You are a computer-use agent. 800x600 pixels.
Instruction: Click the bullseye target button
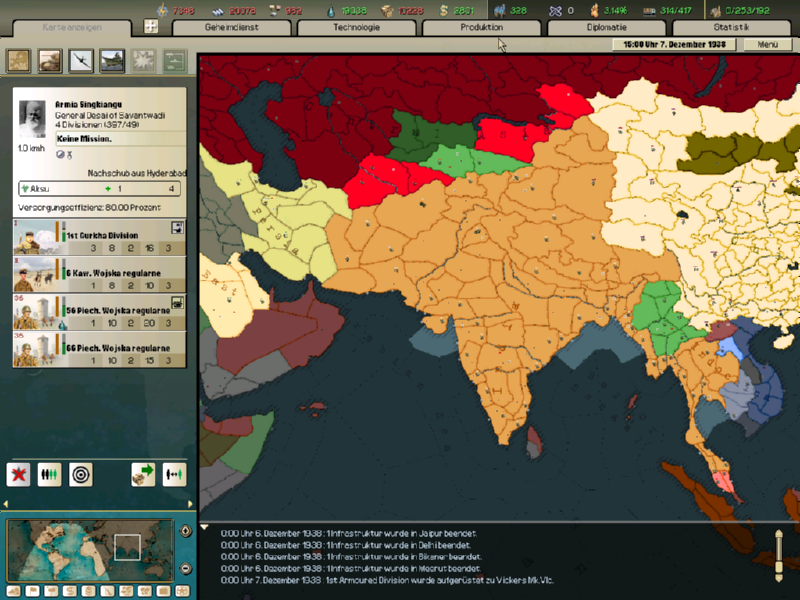pyautogui.click(x=81, y=474)
